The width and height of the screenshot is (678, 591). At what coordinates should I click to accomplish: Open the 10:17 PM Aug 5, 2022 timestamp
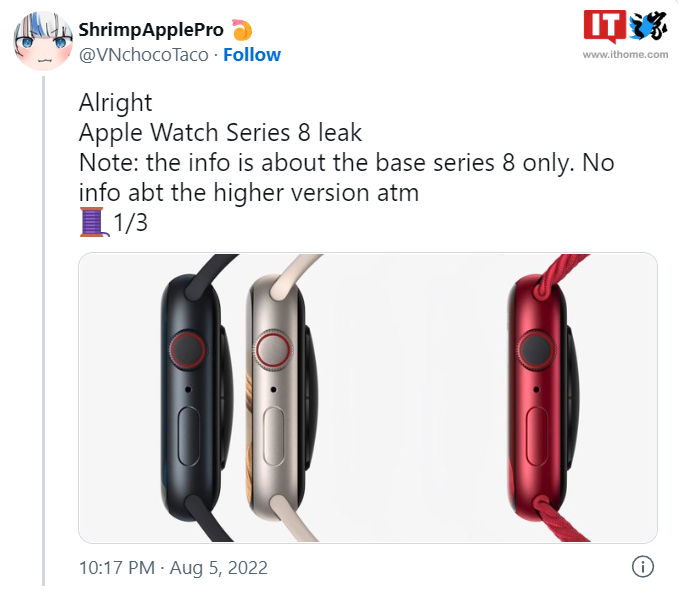[173, 567]
